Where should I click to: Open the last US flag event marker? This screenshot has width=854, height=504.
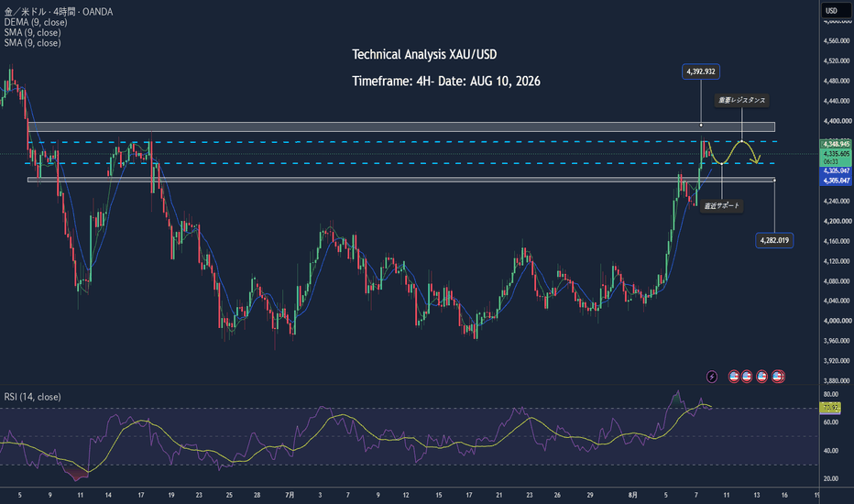click(x=778, y=377)
